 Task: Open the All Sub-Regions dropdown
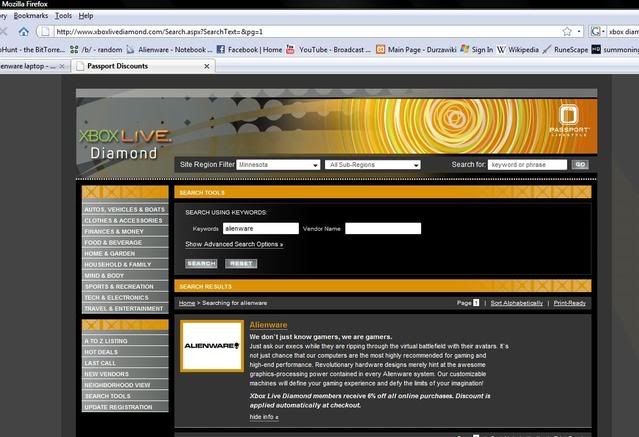tap(373, 165)
